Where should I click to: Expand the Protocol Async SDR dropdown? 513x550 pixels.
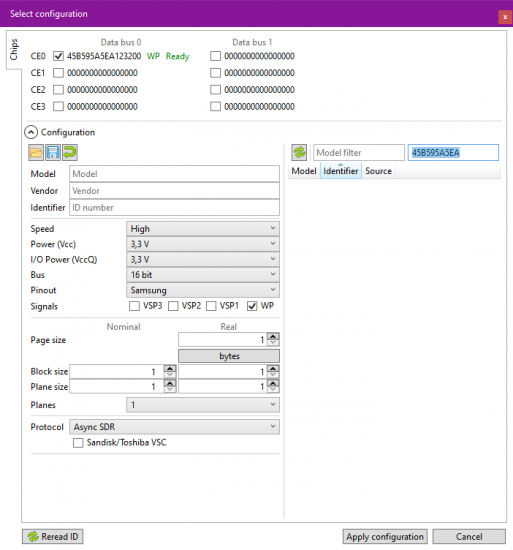click(174, 427)
